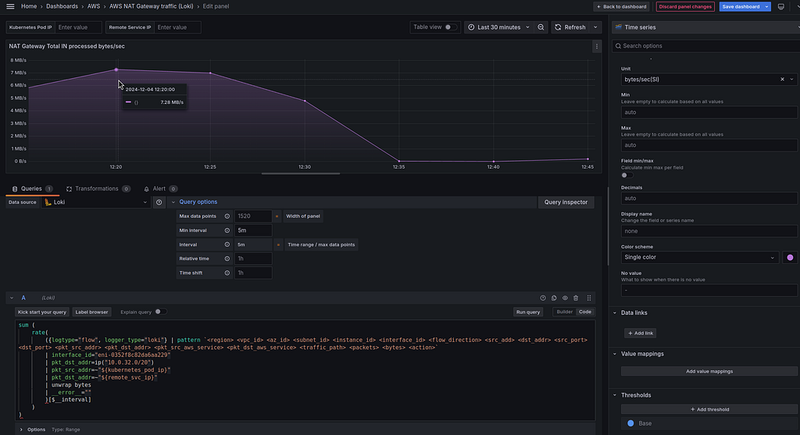Open the single color picker swatch

790,258
